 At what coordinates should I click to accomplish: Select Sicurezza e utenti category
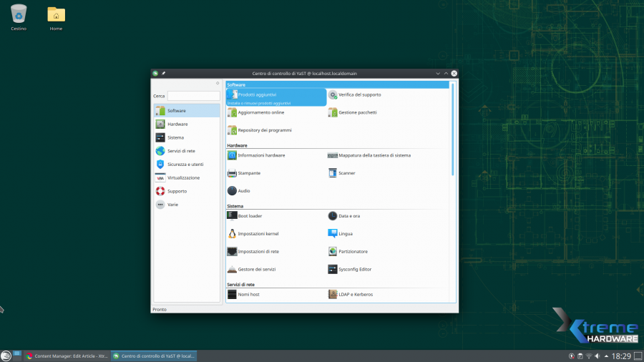185,165
